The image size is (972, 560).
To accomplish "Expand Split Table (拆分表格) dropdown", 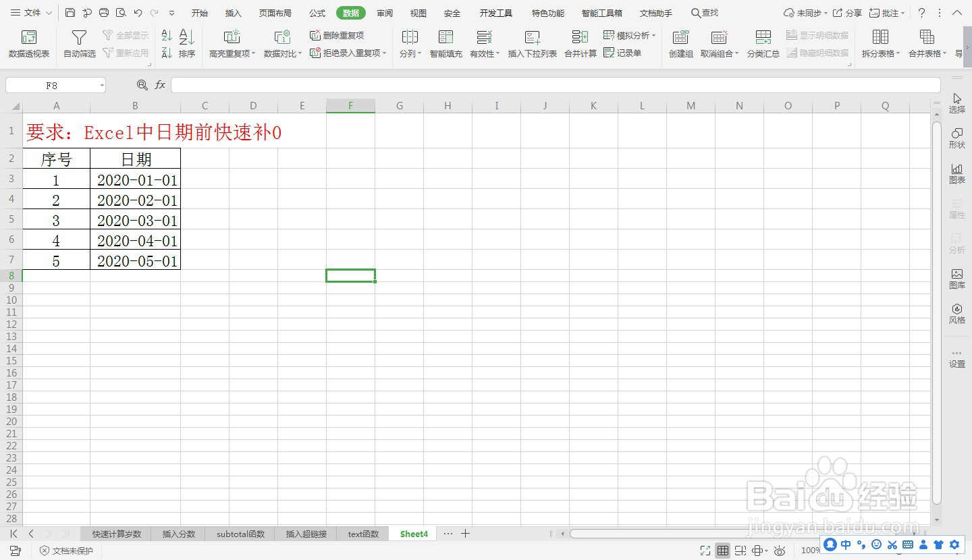I will tap(898, 54).
